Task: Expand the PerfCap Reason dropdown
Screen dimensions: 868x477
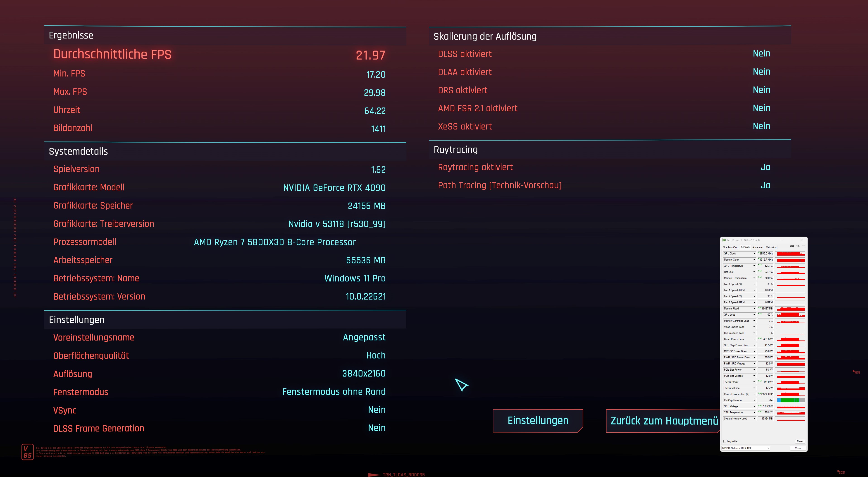Action: pyautogui.click(x=754, y=400)
